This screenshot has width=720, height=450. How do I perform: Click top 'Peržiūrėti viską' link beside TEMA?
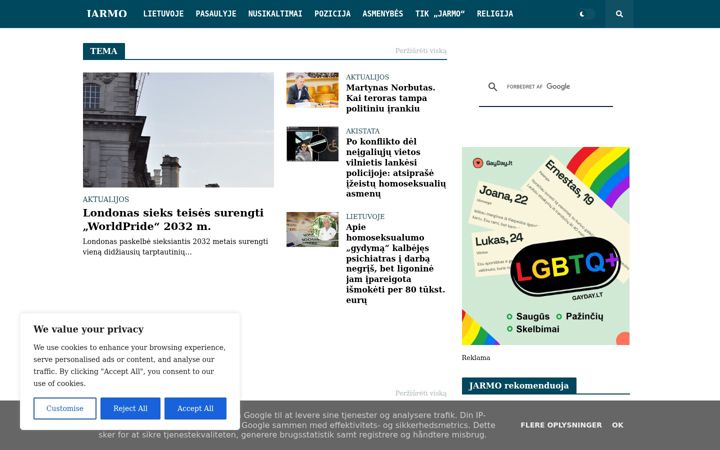click(421, 51)
